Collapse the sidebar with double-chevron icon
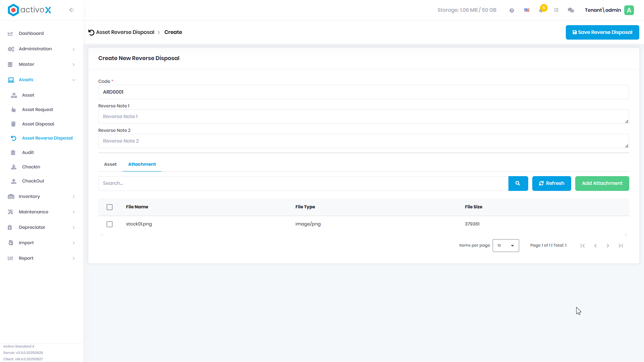Image resolution: width=644 pixels, height=362 pixels. 71,10
